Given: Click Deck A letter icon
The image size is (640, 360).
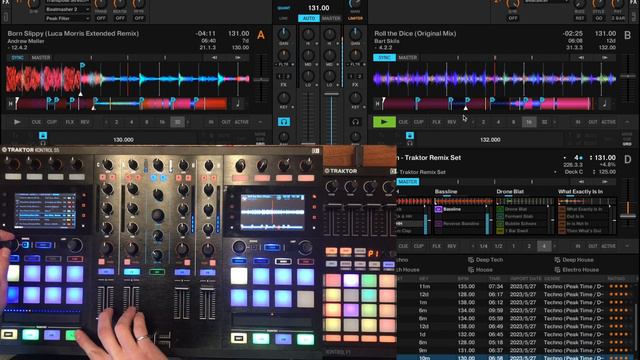Looking at the screenshot, I should pyautogui.click(x=261, y=35).
